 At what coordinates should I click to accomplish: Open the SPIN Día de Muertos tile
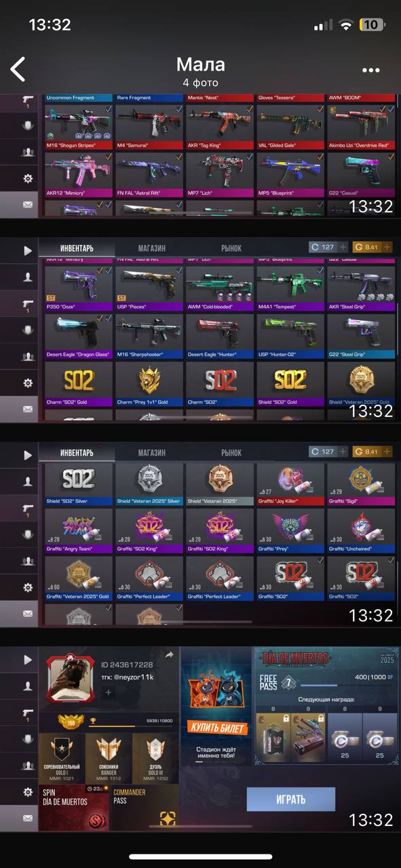(73, 808)
